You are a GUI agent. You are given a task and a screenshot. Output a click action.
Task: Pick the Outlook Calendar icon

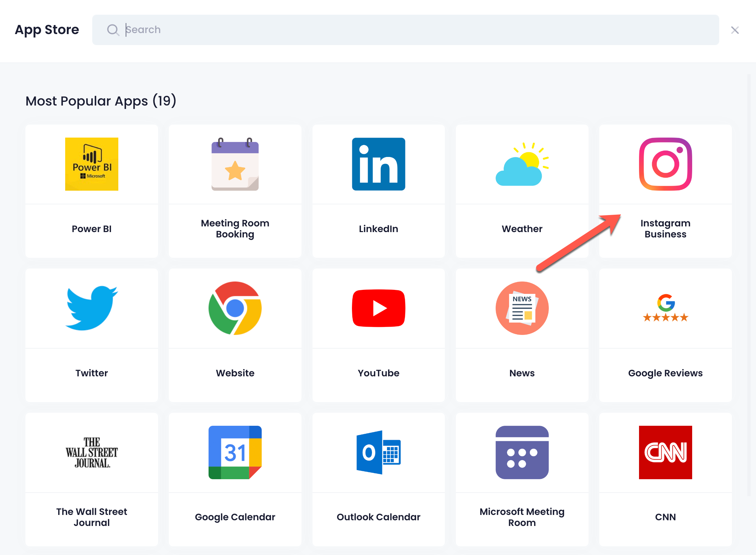tap(379, 452)
